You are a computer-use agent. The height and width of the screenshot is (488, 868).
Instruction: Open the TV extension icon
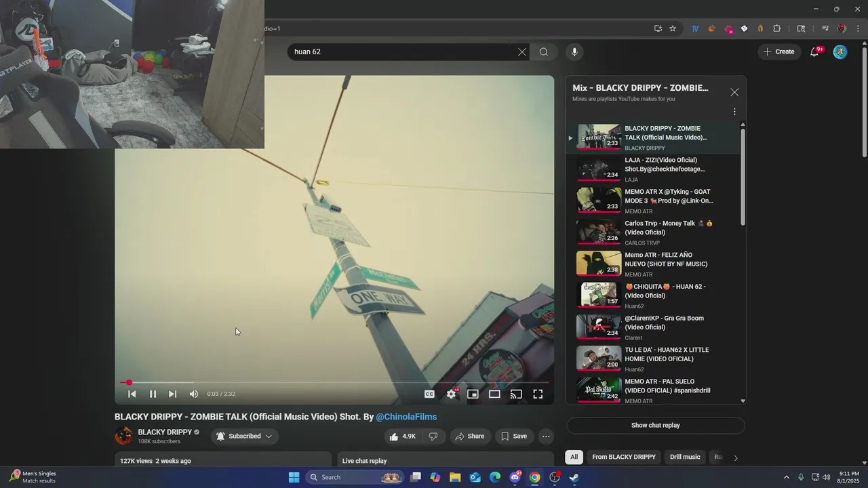695,28
